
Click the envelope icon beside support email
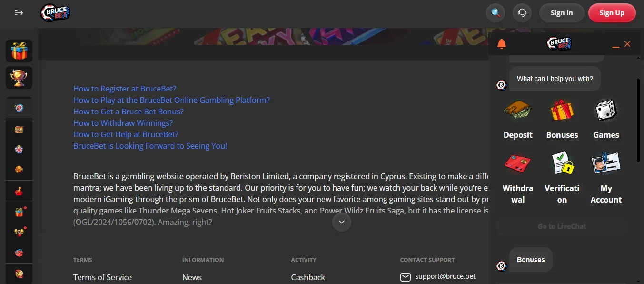(406, 277)
